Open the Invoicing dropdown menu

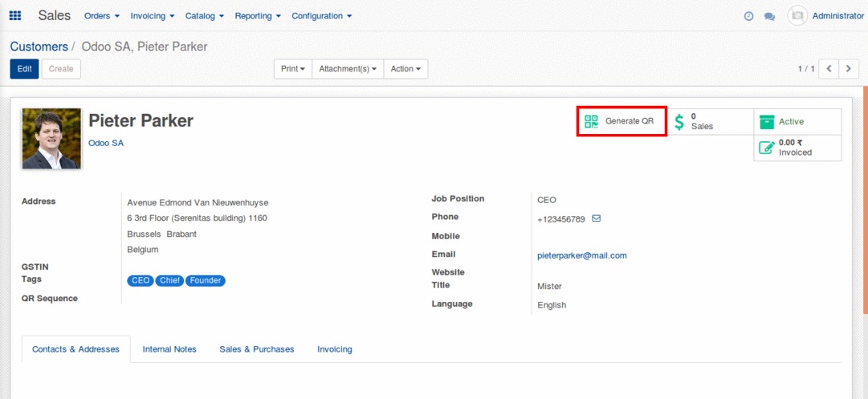pos(153,16)
